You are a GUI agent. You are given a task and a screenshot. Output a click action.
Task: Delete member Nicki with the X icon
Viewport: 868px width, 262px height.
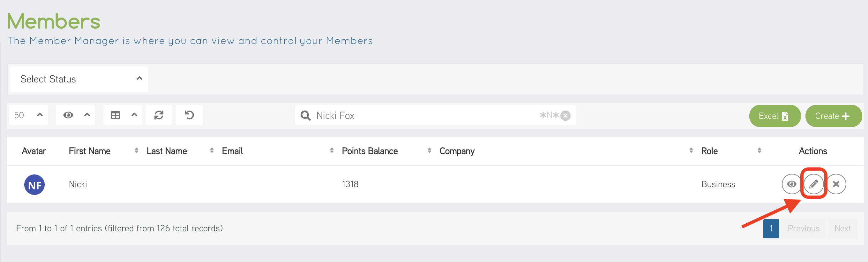tap(836, 184)
